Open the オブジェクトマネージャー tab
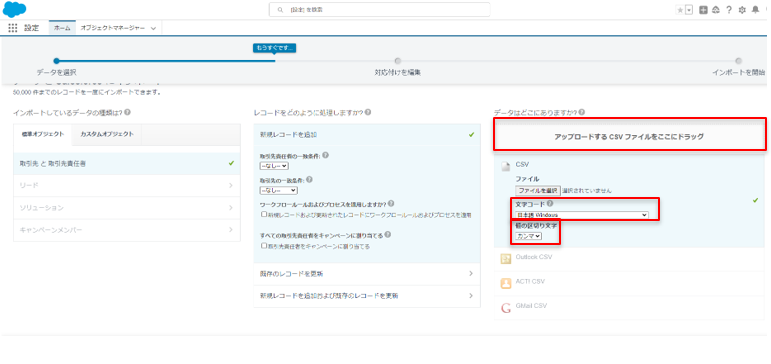The width and height of the screenshot is (771, 364). coord(113,29)
